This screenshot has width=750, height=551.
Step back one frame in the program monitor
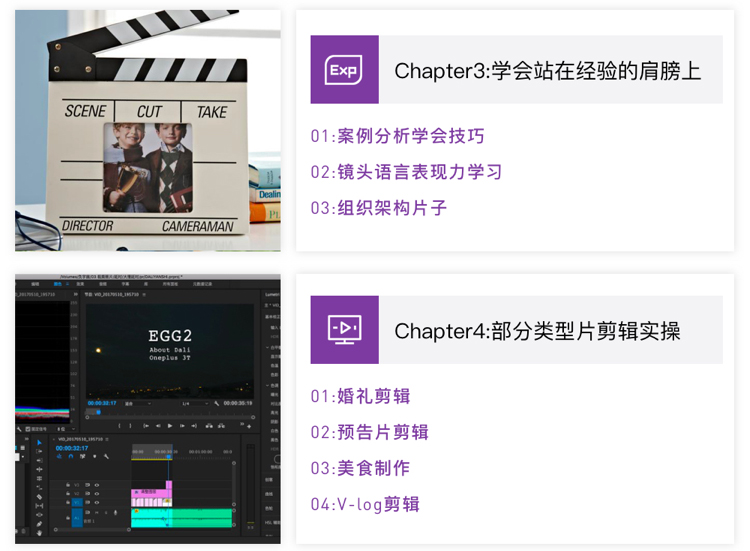pos(158,426)
